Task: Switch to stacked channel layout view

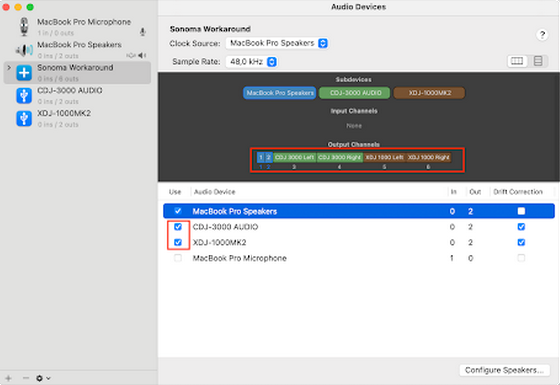Action: point(538,61)
